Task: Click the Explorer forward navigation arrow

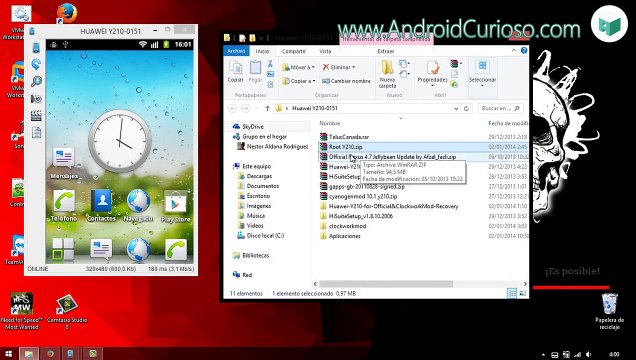Action: (x=246, y=108)
